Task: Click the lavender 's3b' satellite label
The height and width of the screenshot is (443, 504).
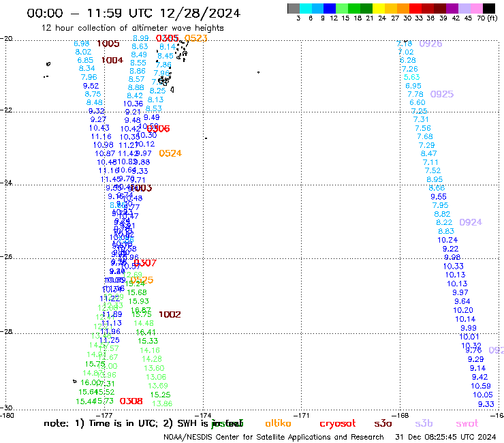Action: [x=424, y=423]
